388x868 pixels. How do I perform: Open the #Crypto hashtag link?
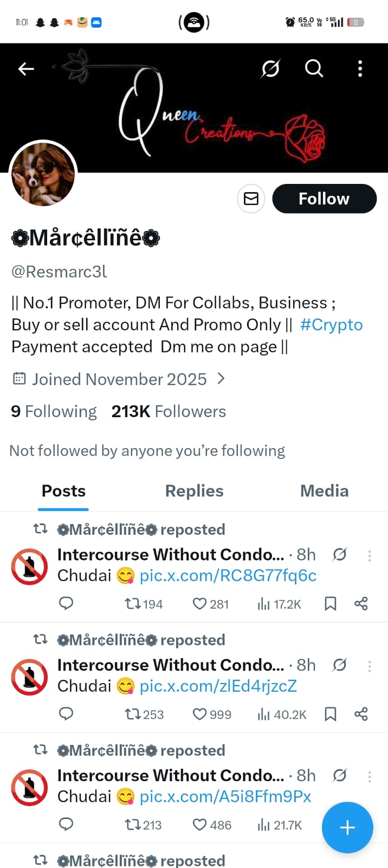[331, 324]
